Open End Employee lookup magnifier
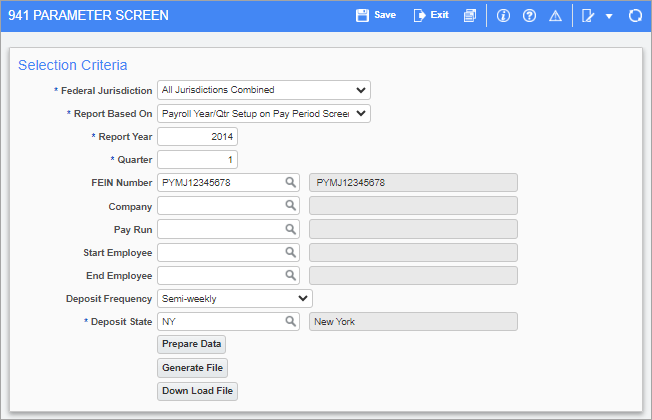The width and height of the screenshot is (652, 420). (291, 275)
